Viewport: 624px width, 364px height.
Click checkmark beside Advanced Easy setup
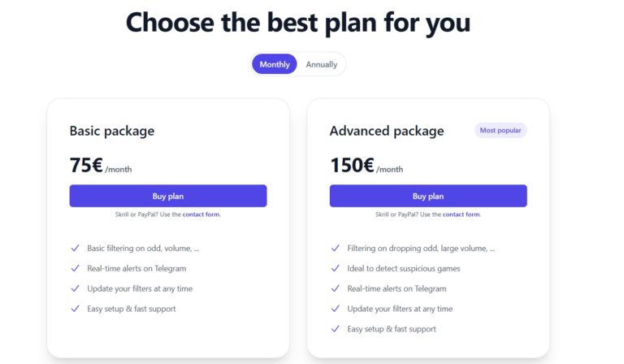coord(335,329)
